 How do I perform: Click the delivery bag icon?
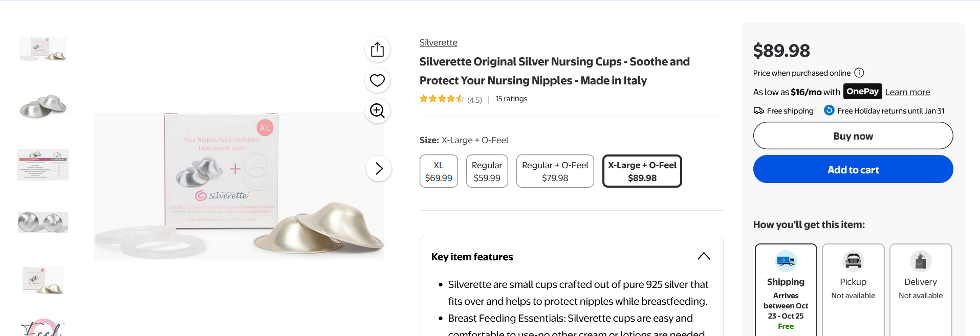coord(921,261)
